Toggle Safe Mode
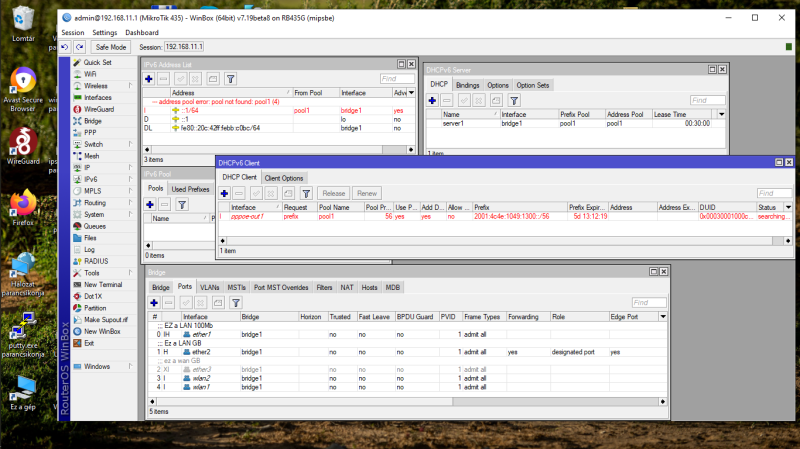Viewport: 800px width, 449px height. tap(111, 47)
